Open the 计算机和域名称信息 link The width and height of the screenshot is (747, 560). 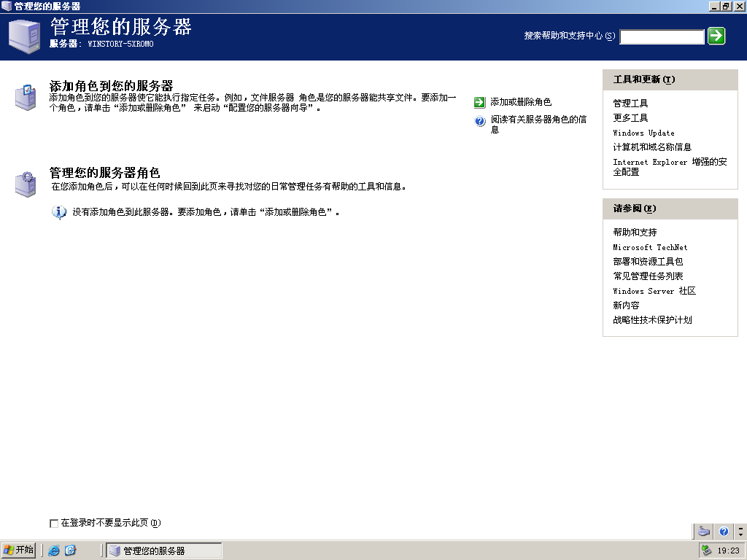[x=651, y=147]
